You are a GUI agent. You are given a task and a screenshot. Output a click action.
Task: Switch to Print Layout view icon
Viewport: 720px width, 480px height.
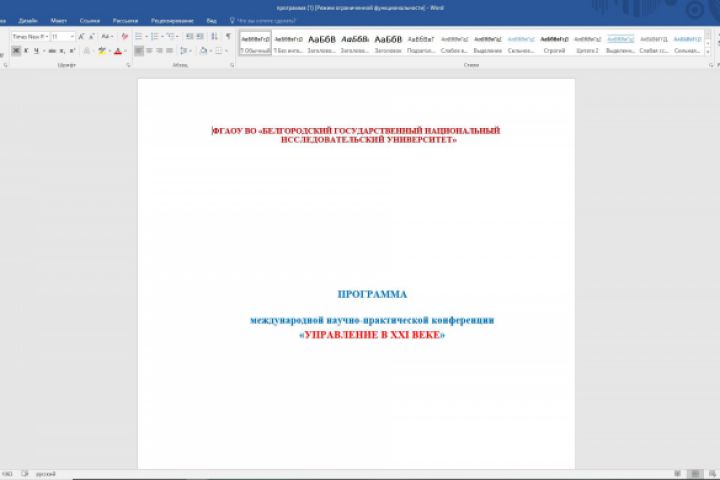(x=695, y=474)
